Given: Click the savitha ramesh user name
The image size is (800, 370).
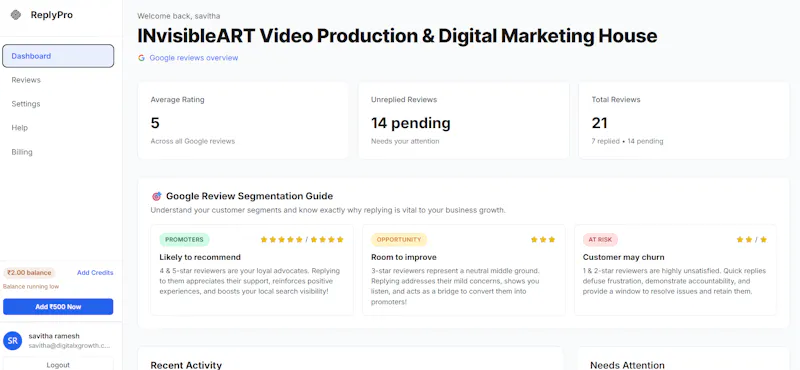Looking at the screenshot, I should coord(54,336).
